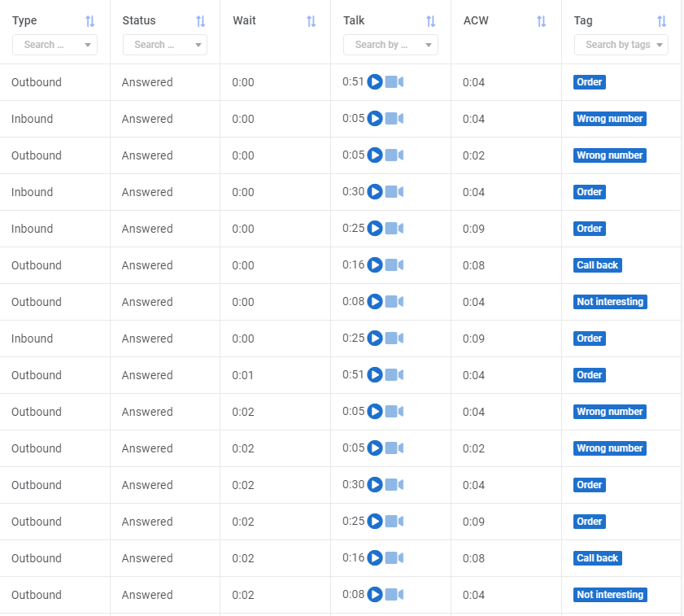Sort table by Wait column

(x=311, y=21)
